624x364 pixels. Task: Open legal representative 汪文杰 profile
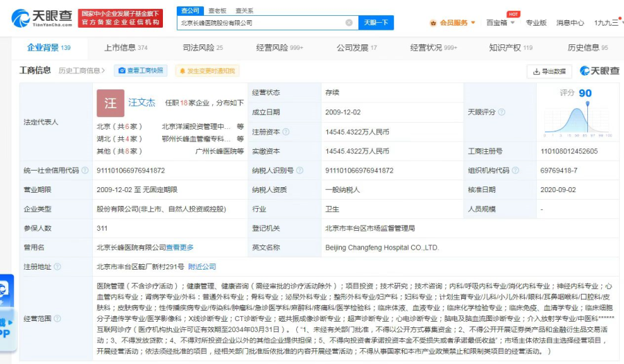141,103
